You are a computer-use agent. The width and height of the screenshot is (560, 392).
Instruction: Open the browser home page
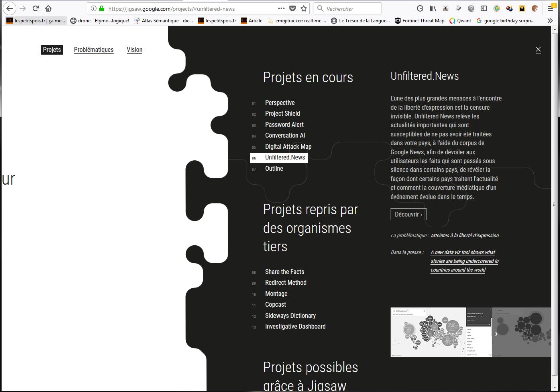(x=48, y=8)
